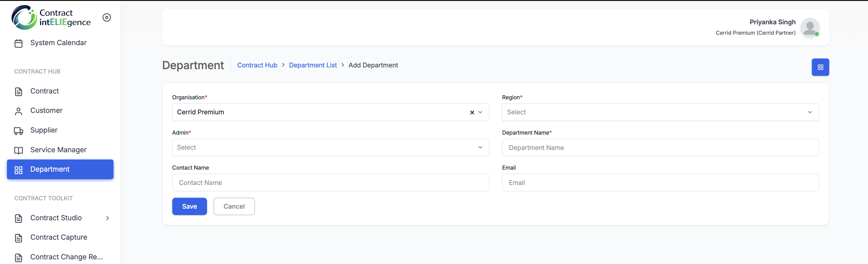Click the Customer person icon
The image size is (868, 264).
pyautogui.click(x=19, y=111)
